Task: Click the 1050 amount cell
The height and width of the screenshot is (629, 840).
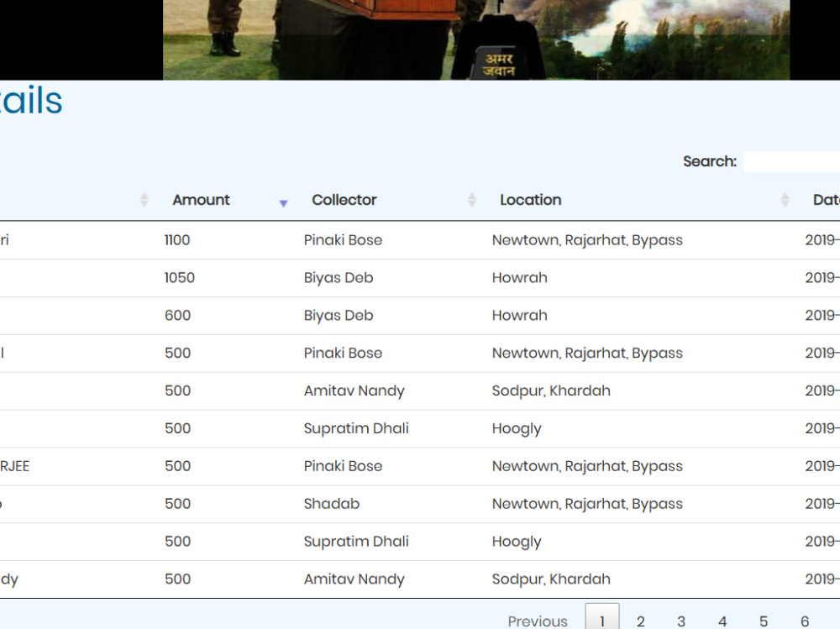Action: pyautogui.click(x=180, y=277)
